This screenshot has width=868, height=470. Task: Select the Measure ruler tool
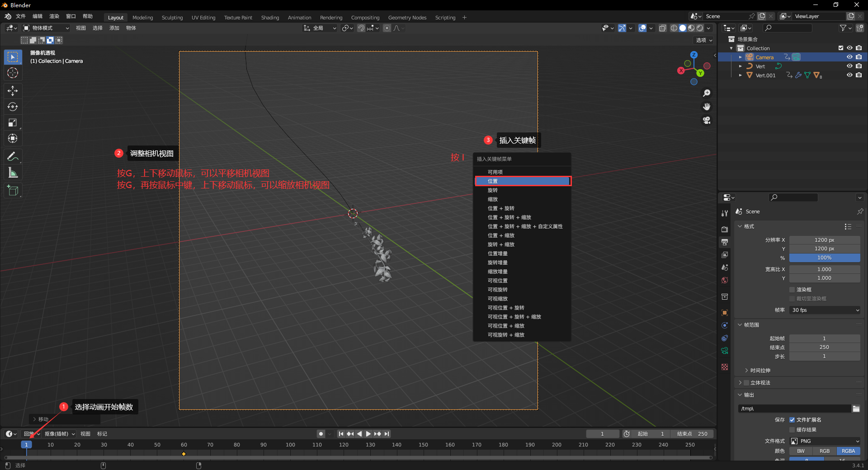[13, 173]
